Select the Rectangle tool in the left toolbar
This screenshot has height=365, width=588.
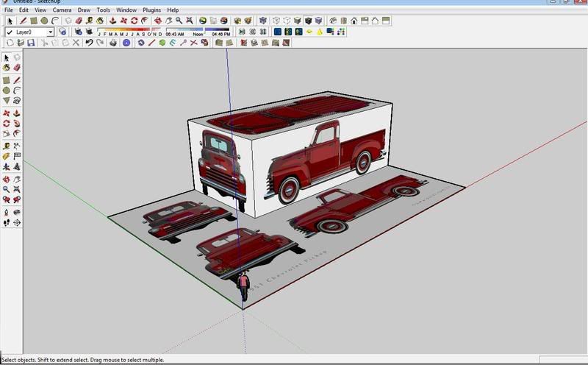(x=7, y=79)
